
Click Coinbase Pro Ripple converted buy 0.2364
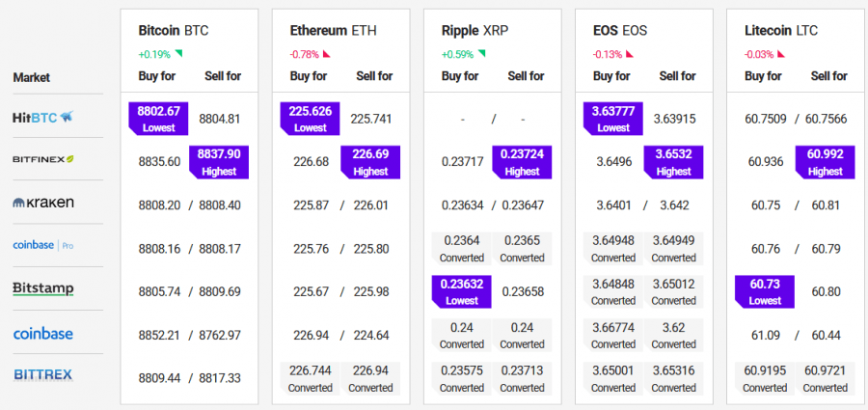click(x=462, y=249)
